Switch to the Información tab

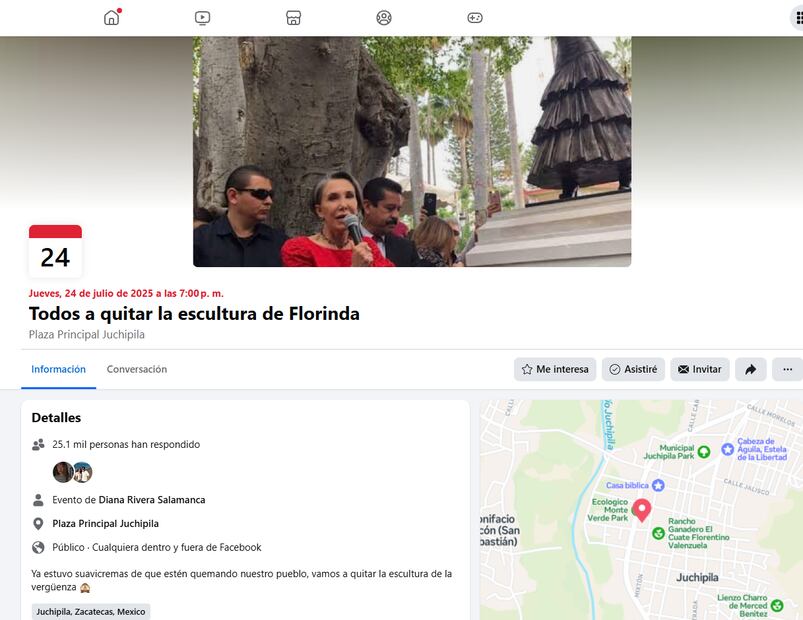(58, 369)
